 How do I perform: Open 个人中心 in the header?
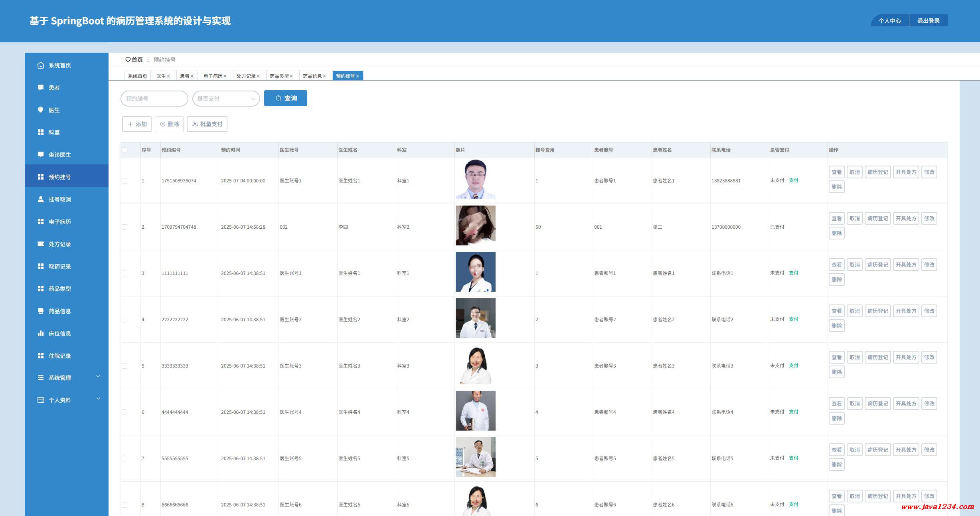pos(889,21)
